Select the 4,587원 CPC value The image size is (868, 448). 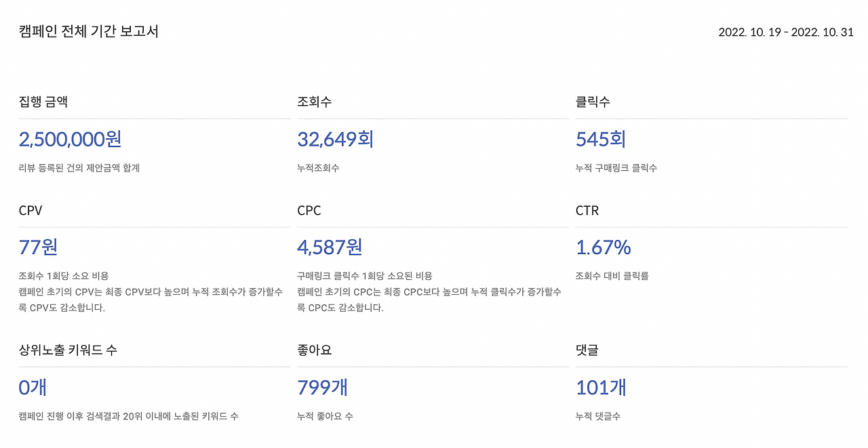click(330, 247)
